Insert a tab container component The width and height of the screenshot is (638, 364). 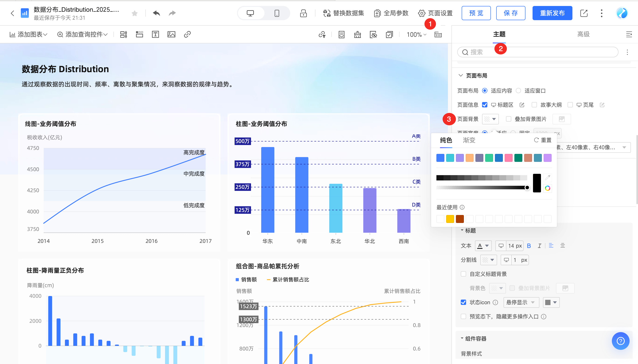139,35
